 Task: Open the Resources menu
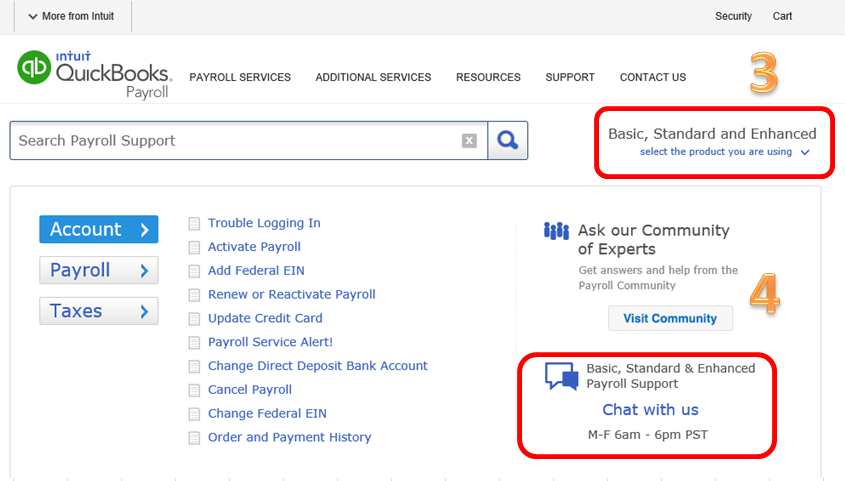(488, 77)
